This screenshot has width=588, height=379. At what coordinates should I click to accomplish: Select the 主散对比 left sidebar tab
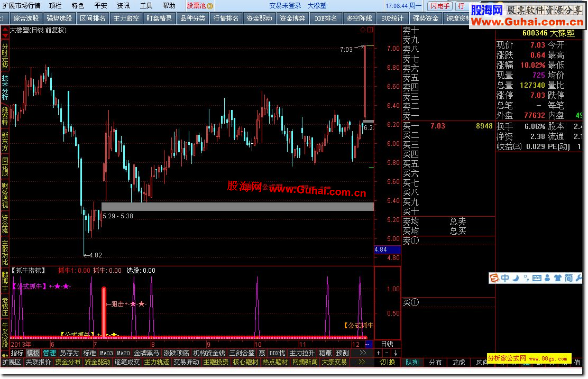(5, 252)
